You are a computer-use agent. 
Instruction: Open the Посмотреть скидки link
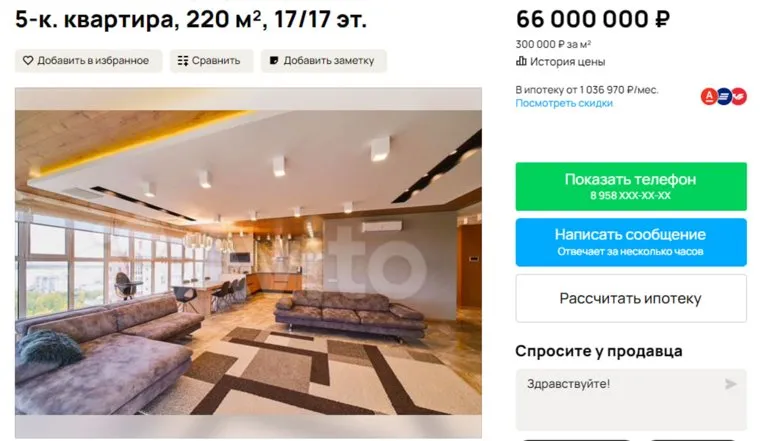click(564, 103)
